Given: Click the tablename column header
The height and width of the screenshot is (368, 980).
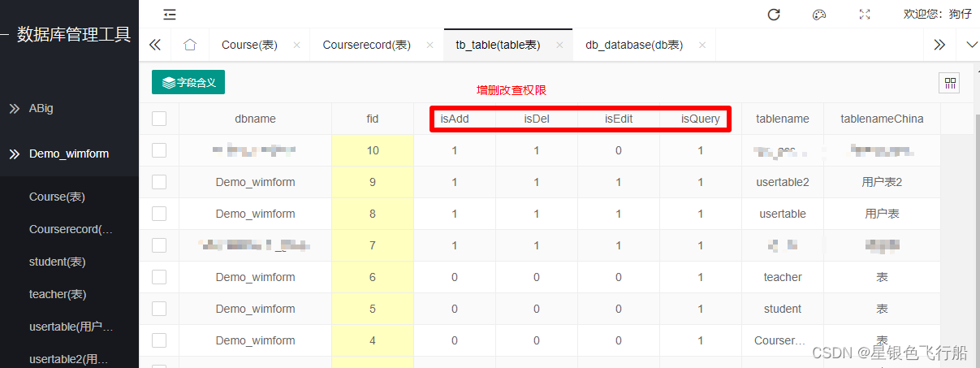Looking at the screenshot, I should tap(783, 119).
